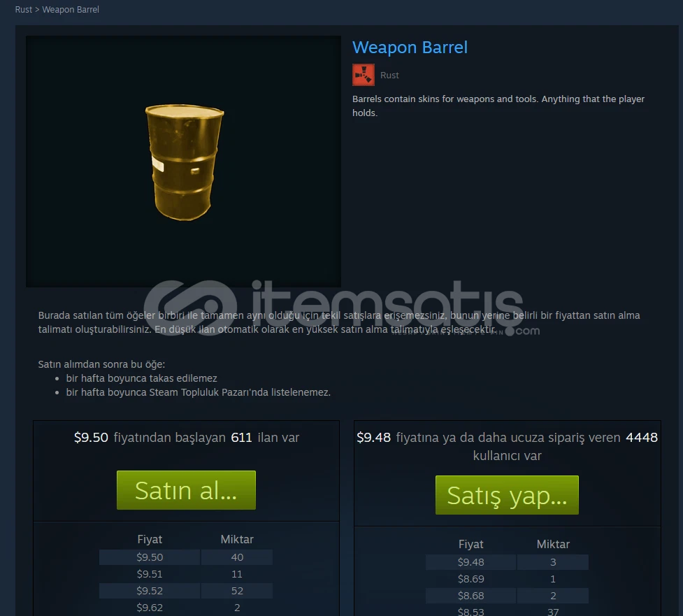Click the green Satış yap... button
683x616 pixels.
tap(507, 495)
